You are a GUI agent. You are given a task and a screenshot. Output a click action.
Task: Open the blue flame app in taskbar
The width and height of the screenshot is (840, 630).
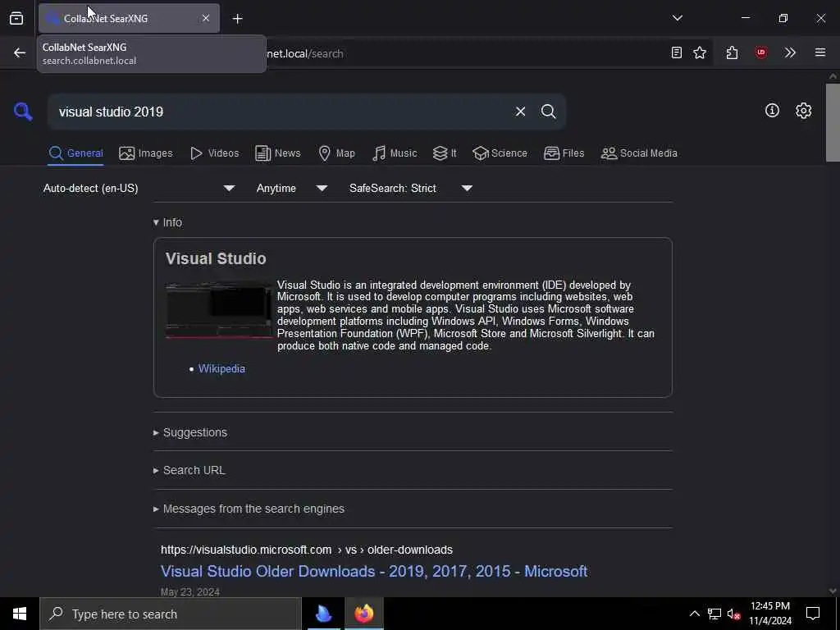[323, 614]
